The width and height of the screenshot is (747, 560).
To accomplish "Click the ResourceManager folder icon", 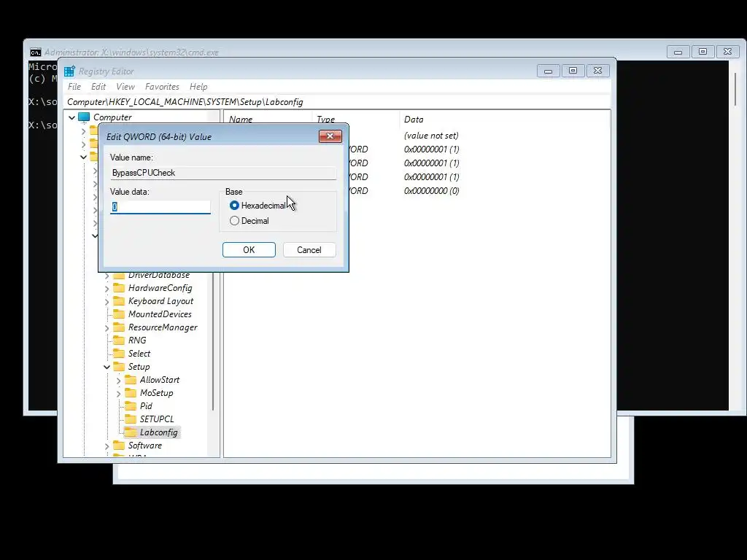I will coord(119,327).
